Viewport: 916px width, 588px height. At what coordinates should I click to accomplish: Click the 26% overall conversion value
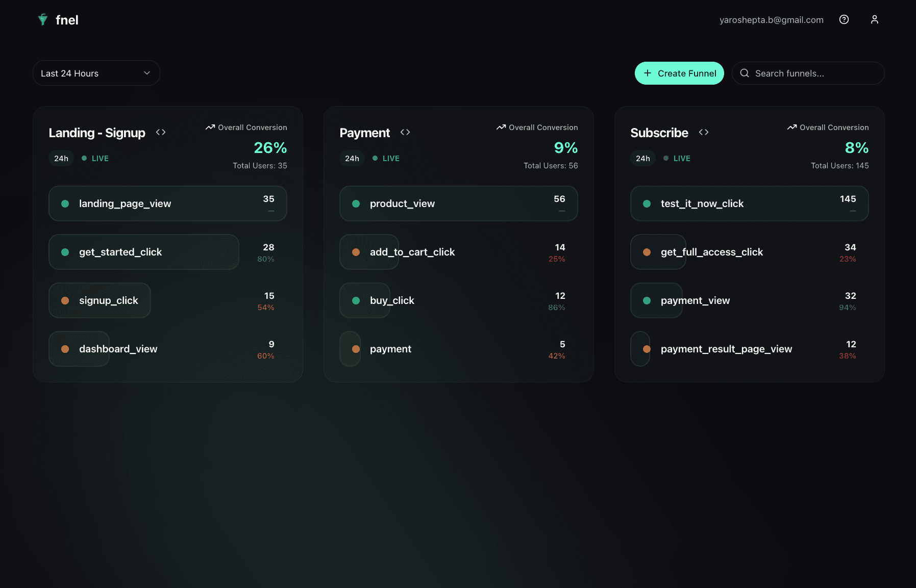click(x=270, y=147)
